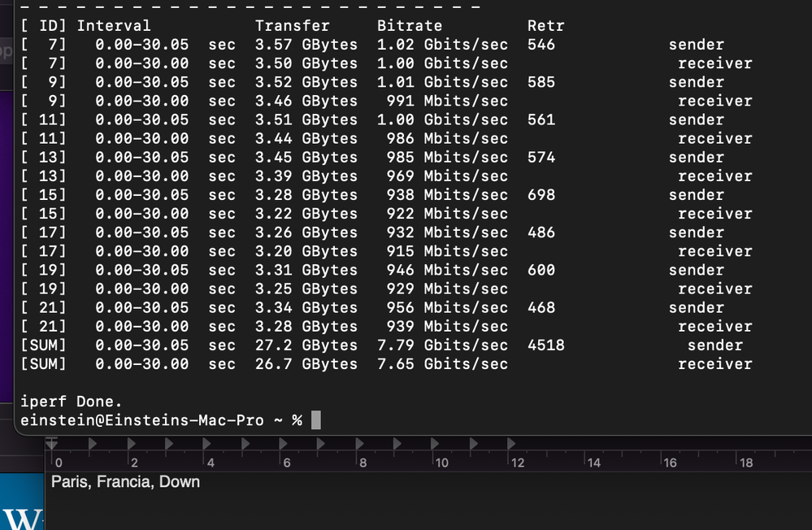Screen dimensions: 812x530
Task: Click the Bitrate column header
Action: (x=409, y=26)
